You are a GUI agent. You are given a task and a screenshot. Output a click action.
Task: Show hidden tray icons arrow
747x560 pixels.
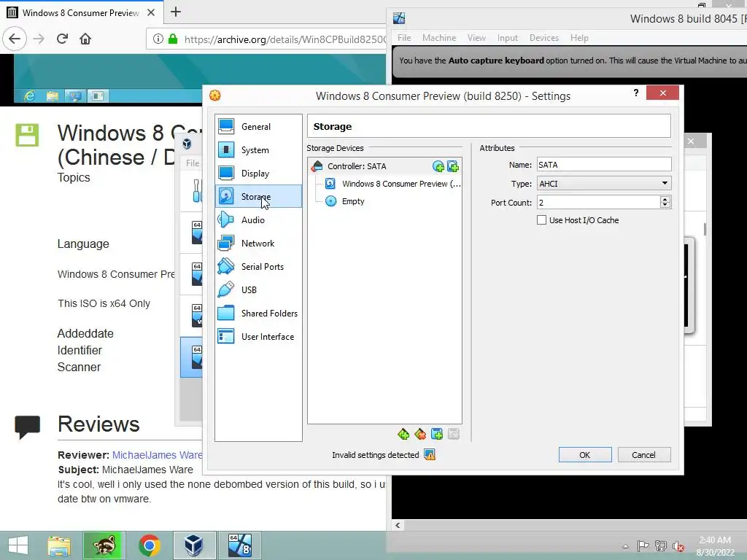coord(625,546)
